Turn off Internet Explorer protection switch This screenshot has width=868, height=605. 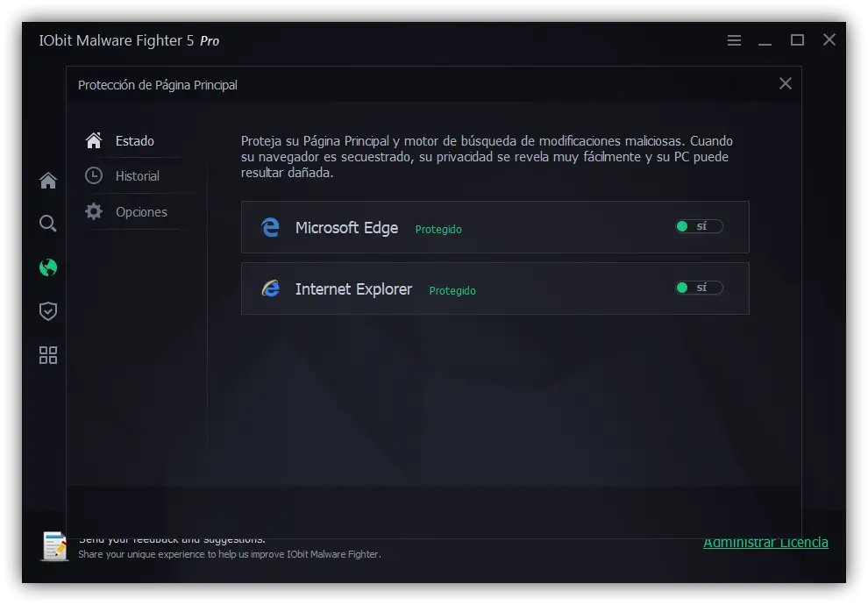pyautogui.click(x=699, y=288)
